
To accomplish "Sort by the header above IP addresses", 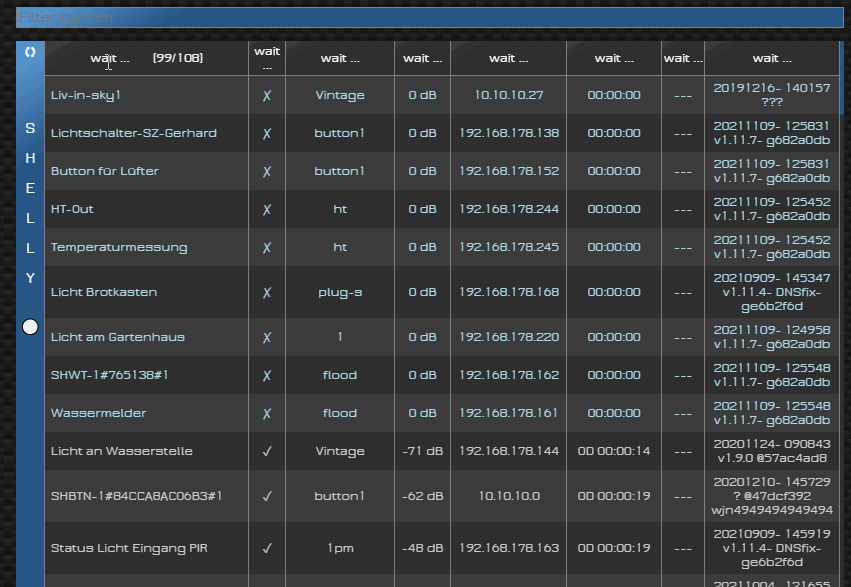I will click(x=508, y=58).
